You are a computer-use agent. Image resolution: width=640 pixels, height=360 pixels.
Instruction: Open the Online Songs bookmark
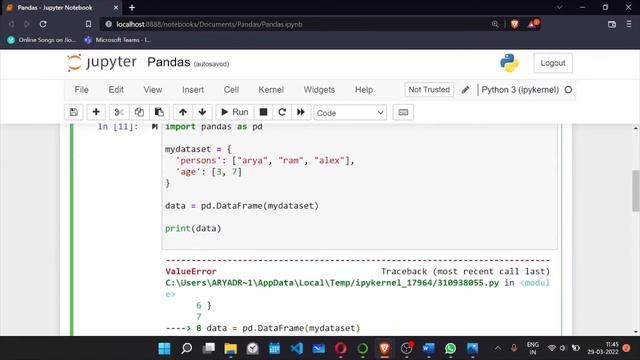pyautogui.click(x=42, y=40)
